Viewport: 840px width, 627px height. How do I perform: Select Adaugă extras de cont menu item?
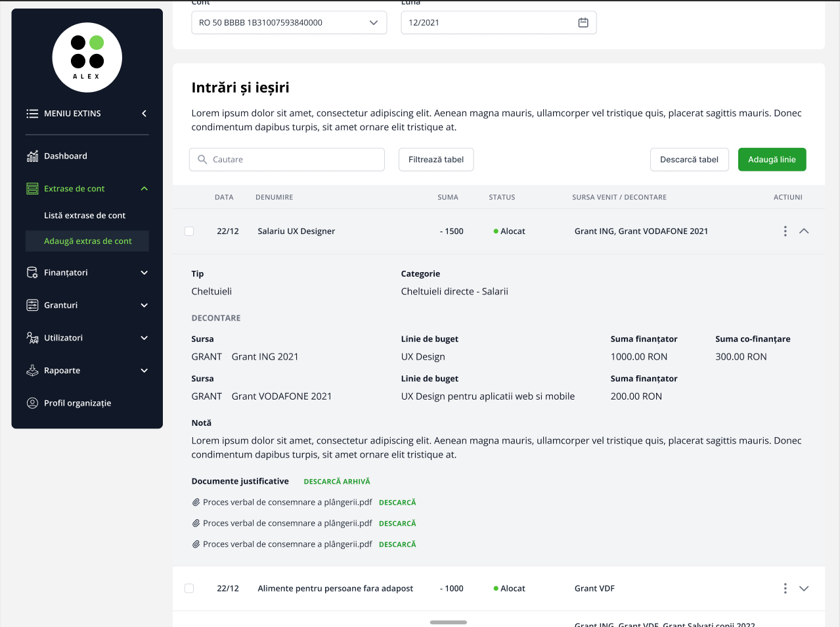(x=87, y=241)
